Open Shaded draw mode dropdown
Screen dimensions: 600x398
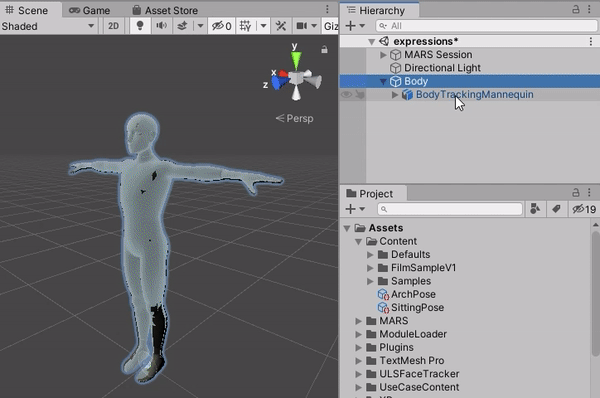48,26
